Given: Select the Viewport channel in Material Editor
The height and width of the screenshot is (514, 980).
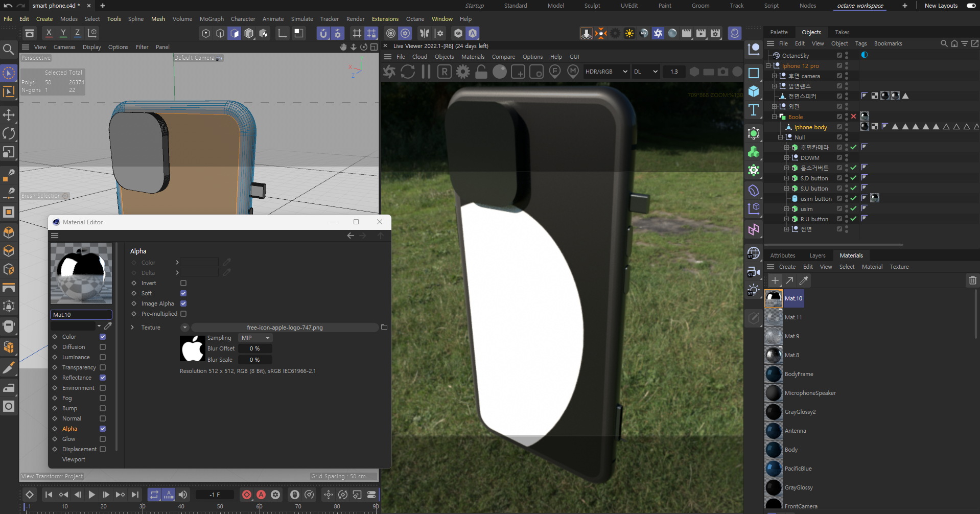Looking at the screenshot, I should point(74,459).
